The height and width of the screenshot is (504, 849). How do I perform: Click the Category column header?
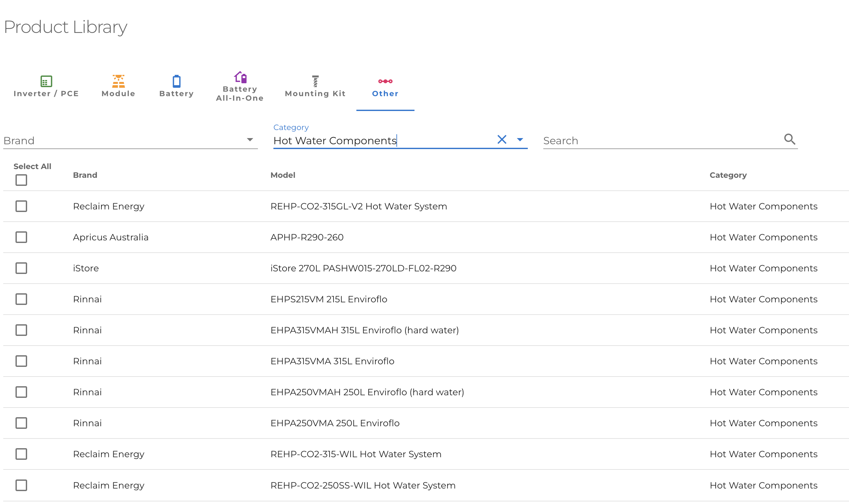coord(728,175)
